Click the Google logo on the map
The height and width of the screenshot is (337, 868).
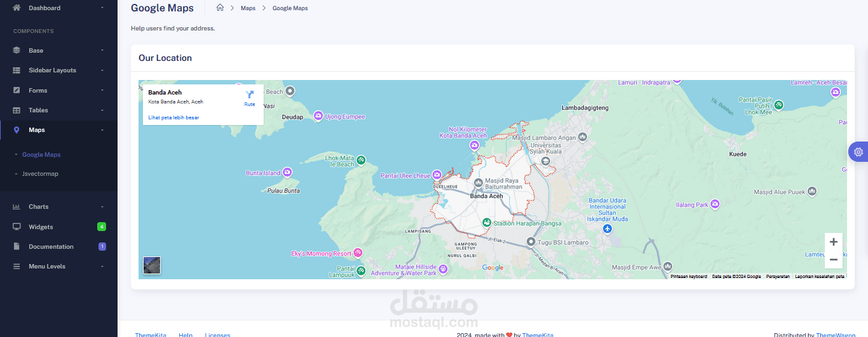tap(492, 268)
